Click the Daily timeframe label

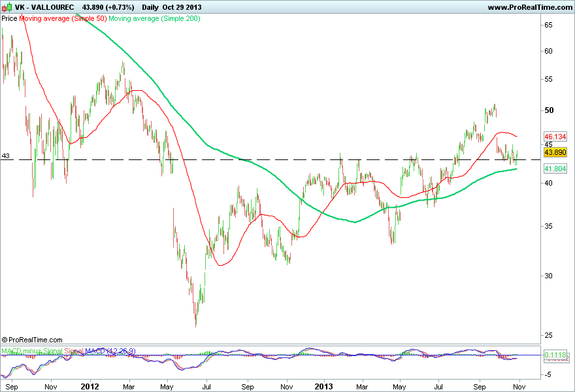click(x=150, y=7)
